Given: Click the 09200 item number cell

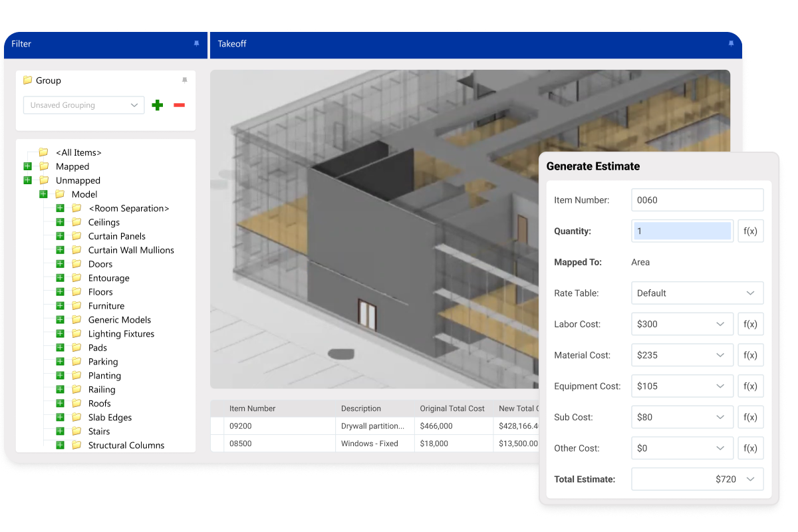Looking at the screenshot, I should (x=280, y=426).
